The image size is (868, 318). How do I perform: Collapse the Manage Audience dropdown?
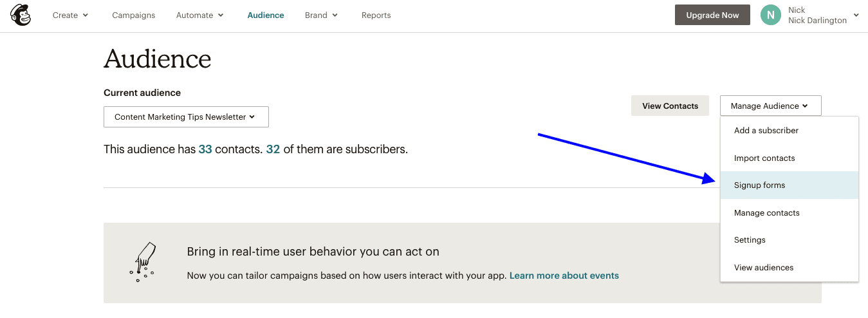point(770,106)
